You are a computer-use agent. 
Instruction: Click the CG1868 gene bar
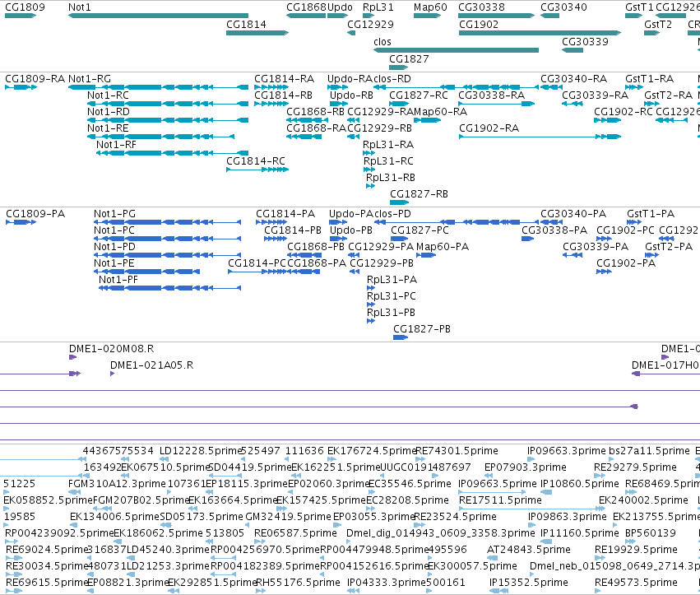[x=306, y=16]
